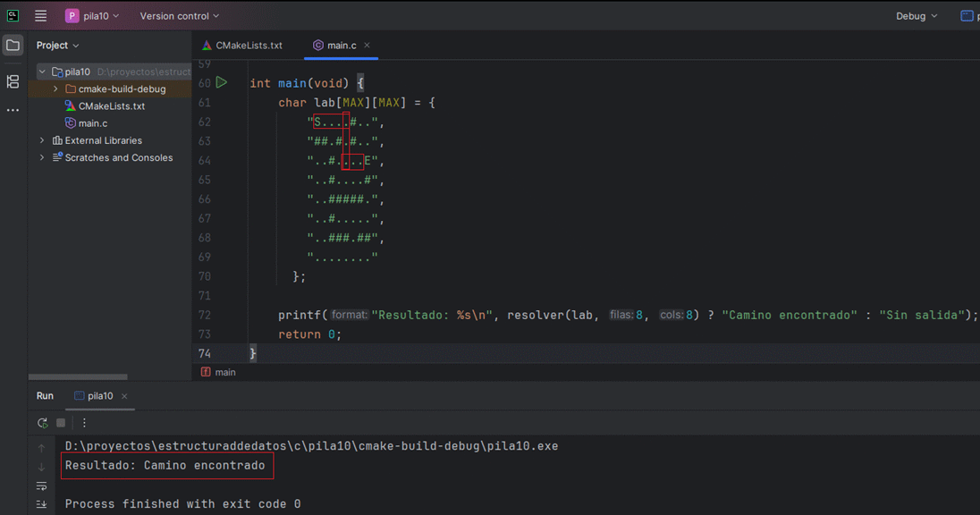Toggle soft-wrap in the console output

[41, 486]
